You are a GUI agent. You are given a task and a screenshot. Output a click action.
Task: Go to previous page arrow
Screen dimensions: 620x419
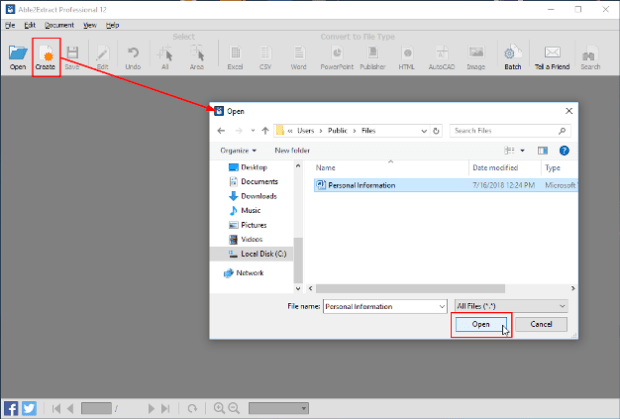[70, 408]
